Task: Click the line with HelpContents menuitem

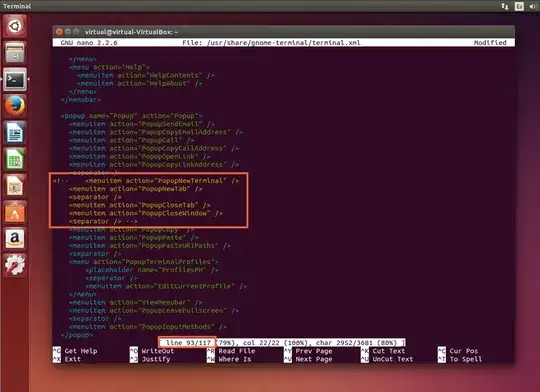Action: tap(146, 75)
